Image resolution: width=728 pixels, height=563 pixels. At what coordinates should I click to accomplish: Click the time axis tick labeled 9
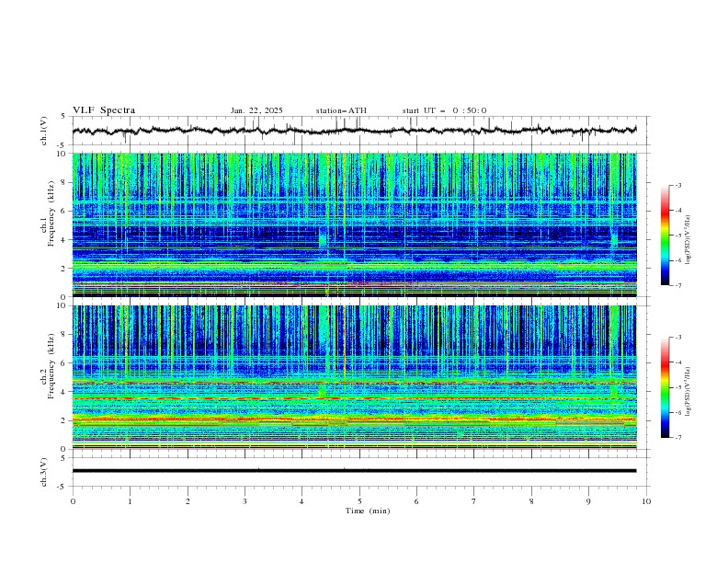pos(588,501)
